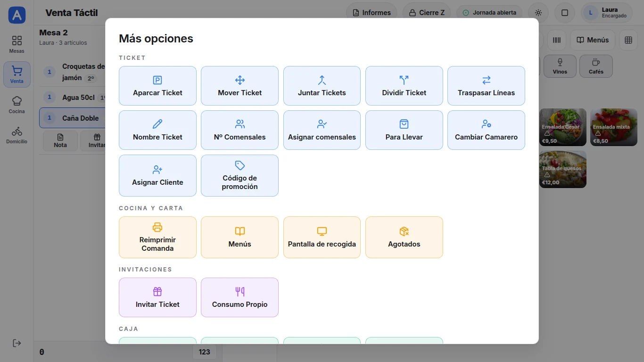Select Invitar Ticket
Image resolution: width=644 pixels, height=362 pixels.
point(157,297)
